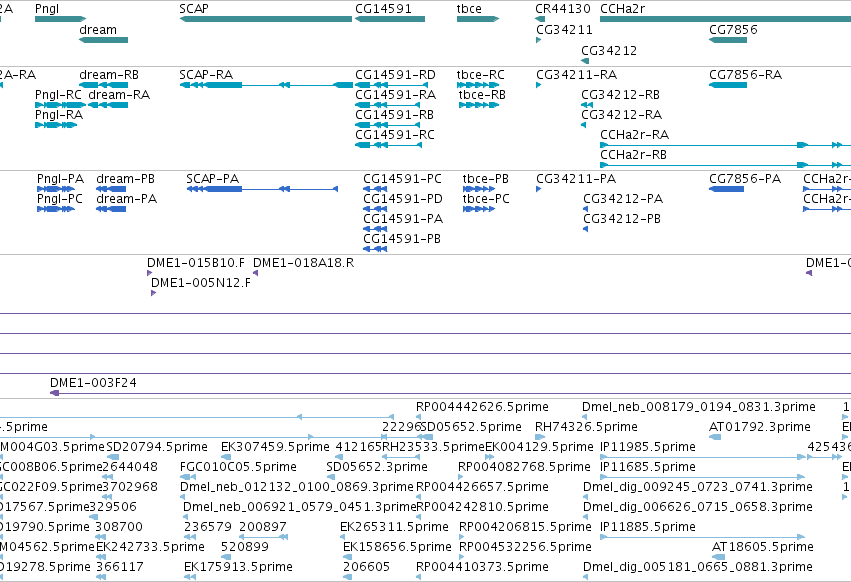This screenshot has width=851, height=582.
Task: Click the Dmel_dig_005181_0665_0881.3prime EST label
Action: pos(698,567)
